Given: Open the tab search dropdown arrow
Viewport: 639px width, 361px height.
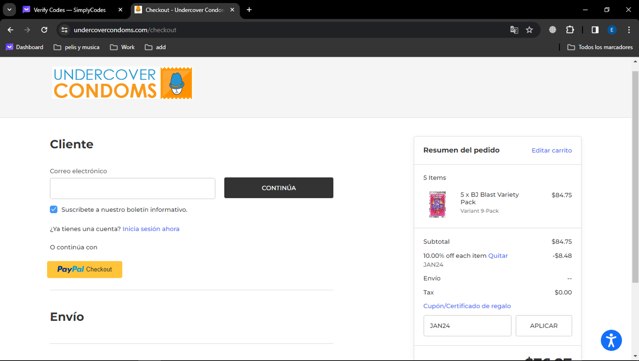Looking at the screenshot, I should point(9,10).
